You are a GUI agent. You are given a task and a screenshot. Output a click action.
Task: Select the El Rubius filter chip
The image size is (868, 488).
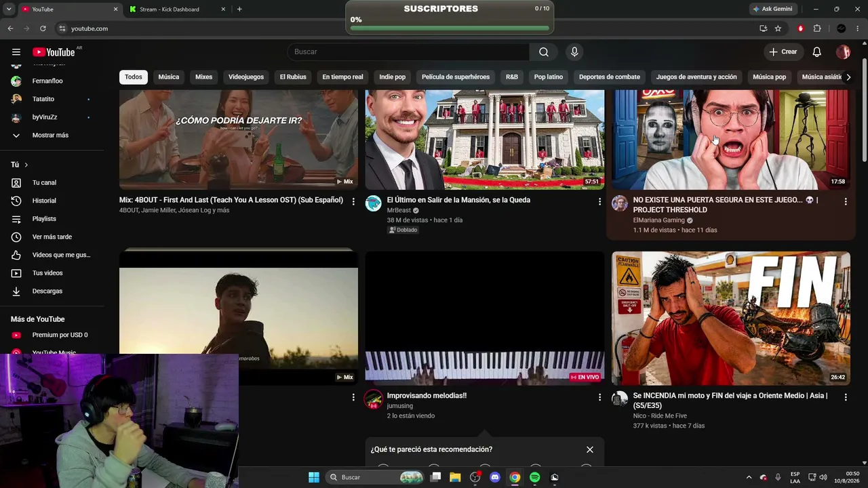293,77
